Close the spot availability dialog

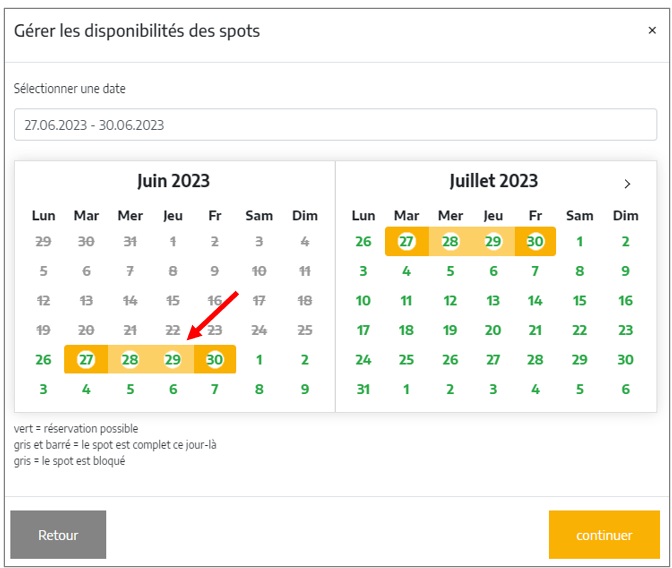[x=652, y=30]
